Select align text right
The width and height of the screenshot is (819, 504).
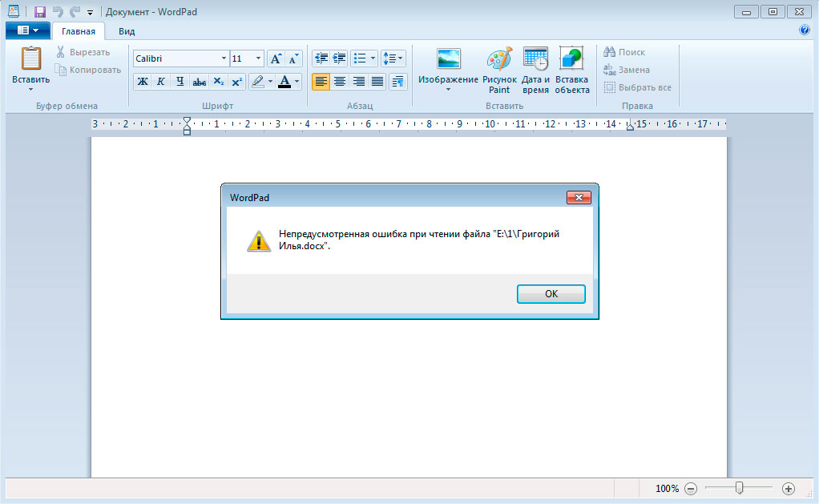(x=358, y=82)
